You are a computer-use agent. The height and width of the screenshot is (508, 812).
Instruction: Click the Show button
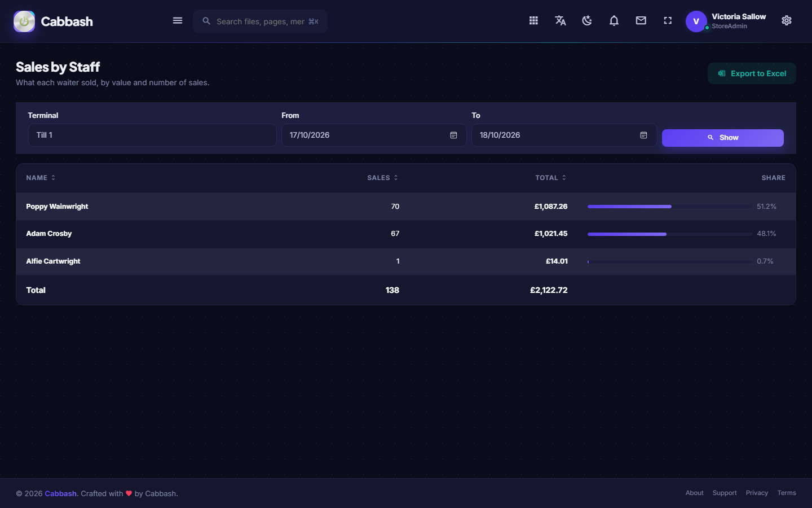722,138
